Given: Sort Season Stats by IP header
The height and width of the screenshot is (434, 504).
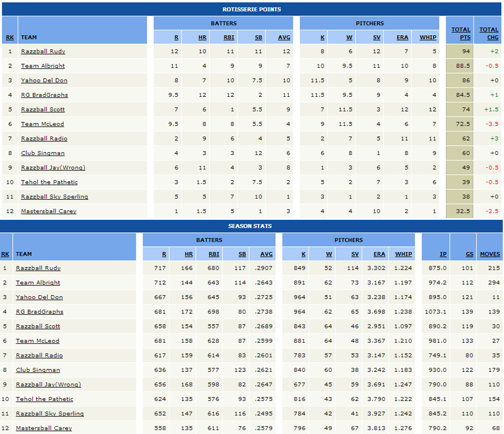Looking at the screenshot, I should pyautogui.click(x=443, y=254).
